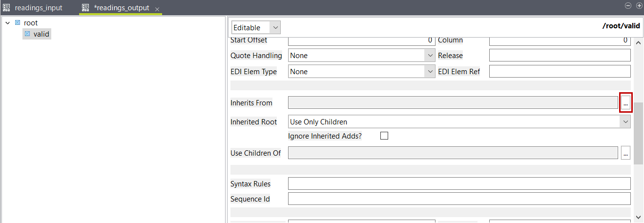Focus the Syntax Rules field

(459, 184)
